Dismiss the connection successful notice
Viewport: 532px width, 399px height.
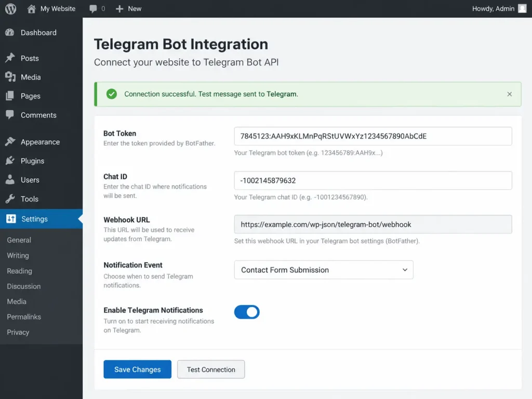tap(509, 94)
